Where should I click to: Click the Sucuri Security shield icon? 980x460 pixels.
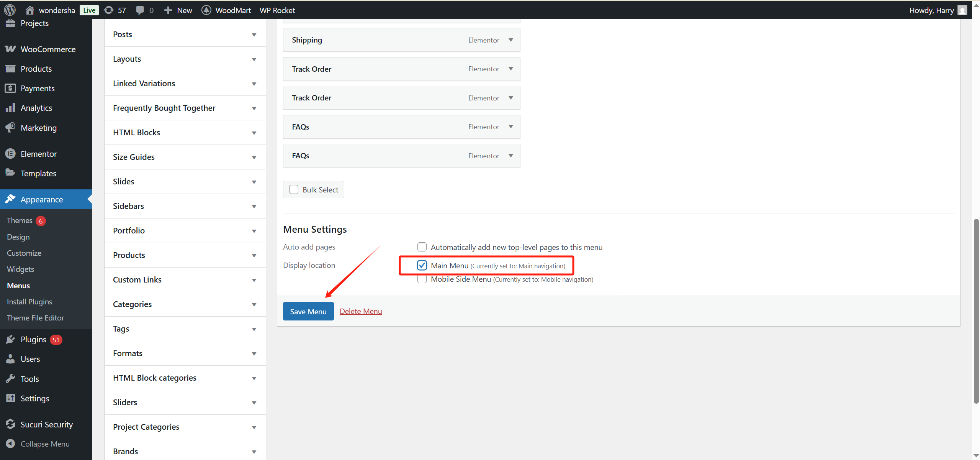coord(10,424)
